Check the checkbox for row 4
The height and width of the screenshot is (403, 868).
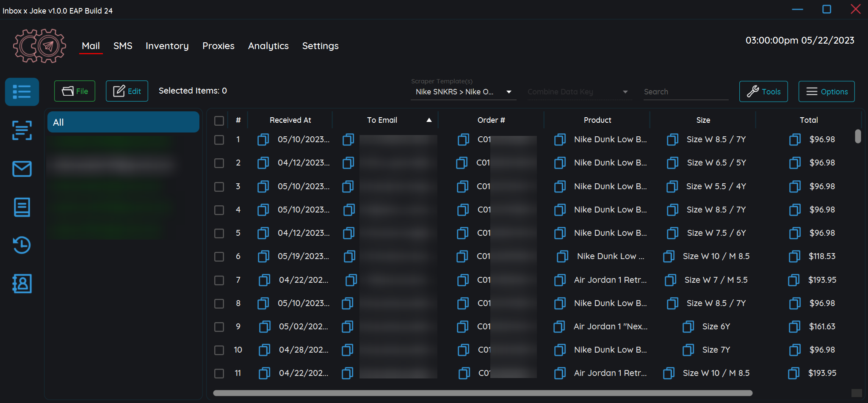coord(219,210)
